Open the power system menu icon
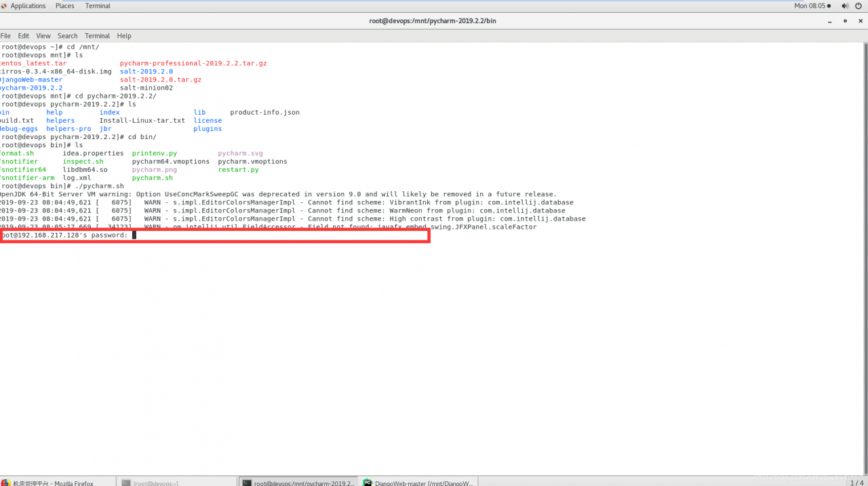The height and width of the screenshot is (486, 868). (859, 6)
